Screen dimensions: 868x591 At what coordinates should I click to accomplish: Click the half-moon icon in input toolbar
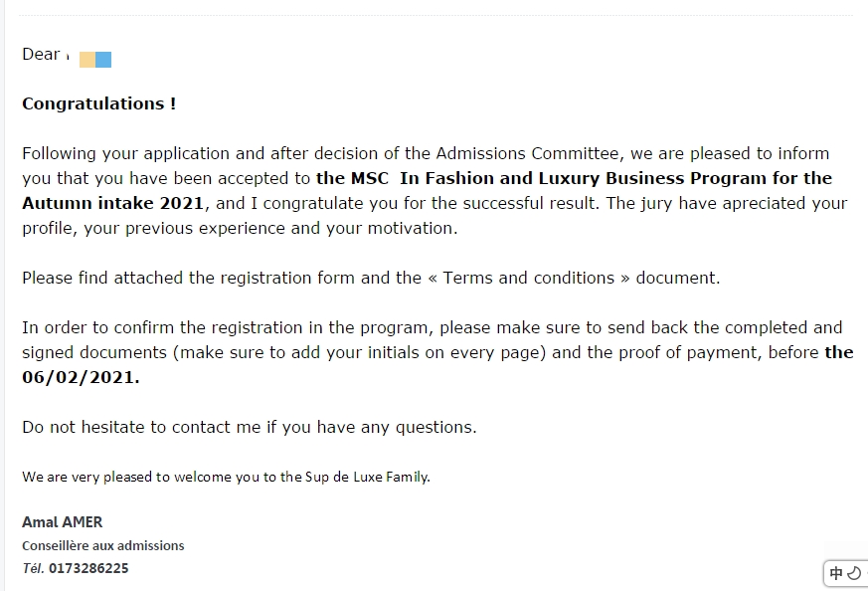(855, 573)
